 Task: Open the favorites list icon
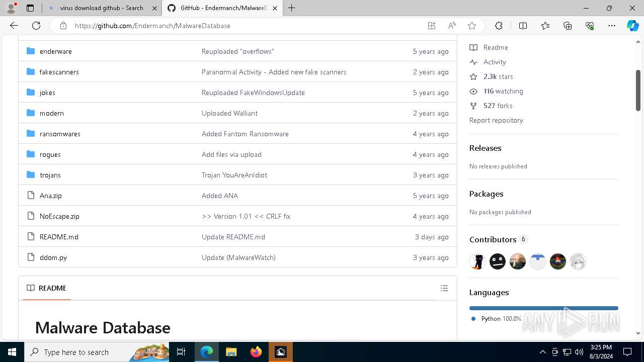[x=545, y=26]
